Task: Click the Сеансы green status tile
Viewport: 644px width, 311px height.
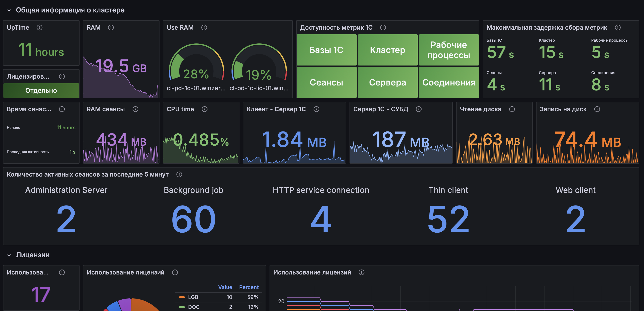Action: (326, 82)
